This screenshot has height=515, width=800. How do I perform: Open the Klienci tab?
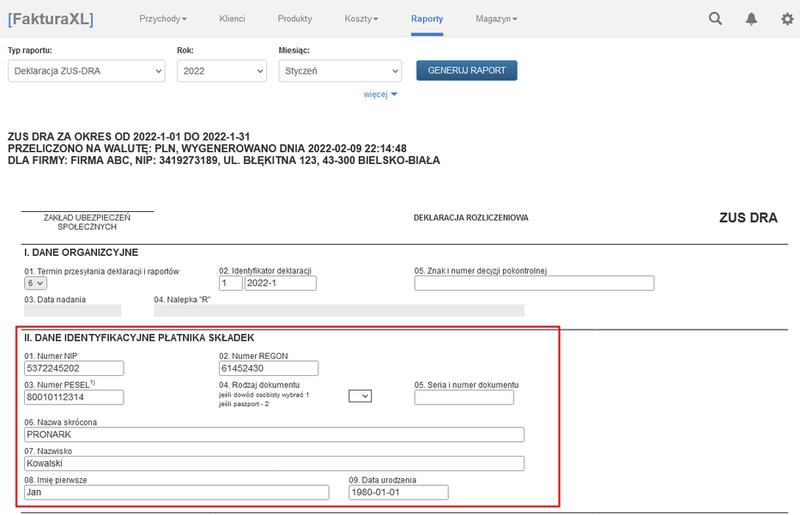[232, 19]
